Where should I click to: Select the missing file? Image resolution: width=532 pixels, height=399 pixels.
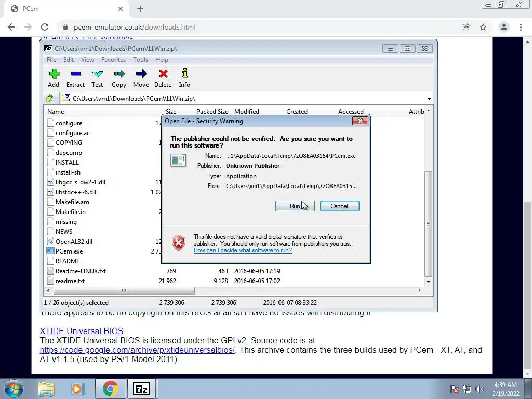[66, 221]
